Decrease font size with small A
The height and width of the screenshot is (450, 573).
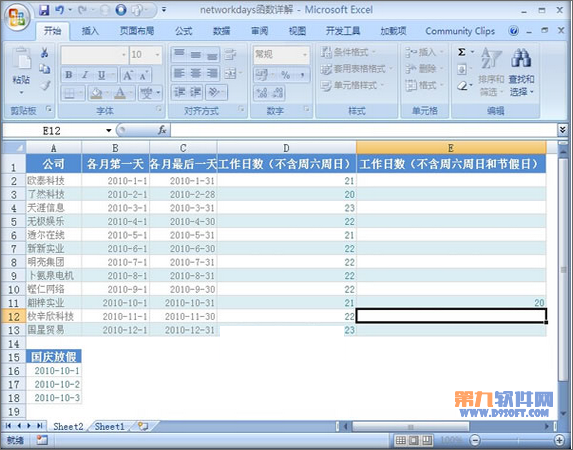[143, 75]
